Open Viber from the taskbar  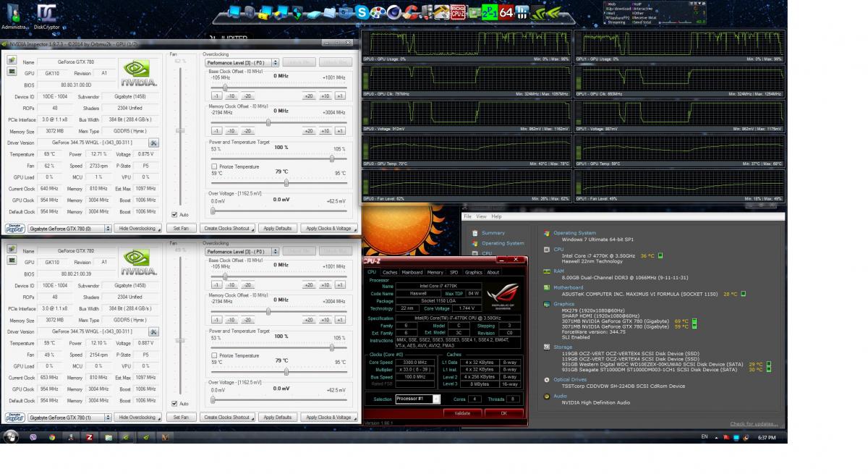pos(33,437)
